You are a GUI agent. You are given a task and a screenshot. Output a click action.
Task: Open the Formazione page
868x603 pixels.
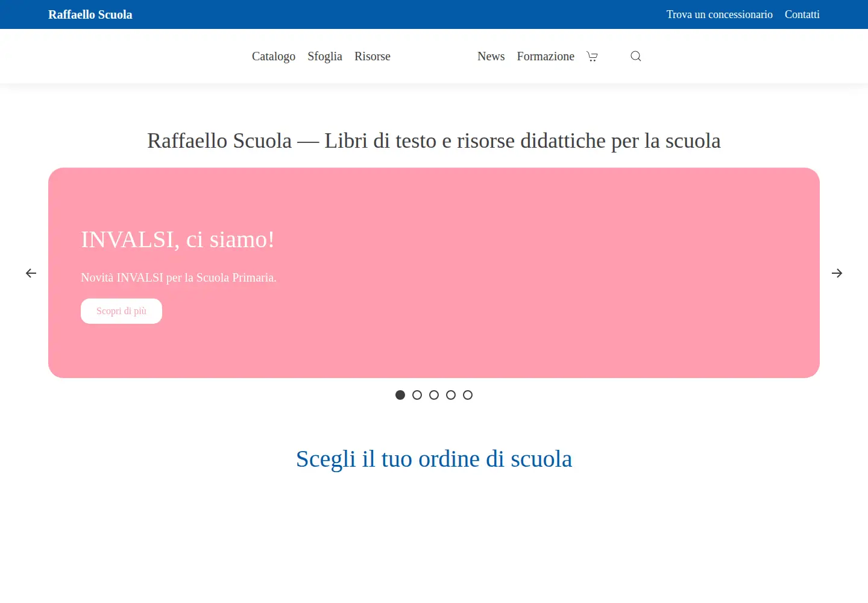point(546,56)
